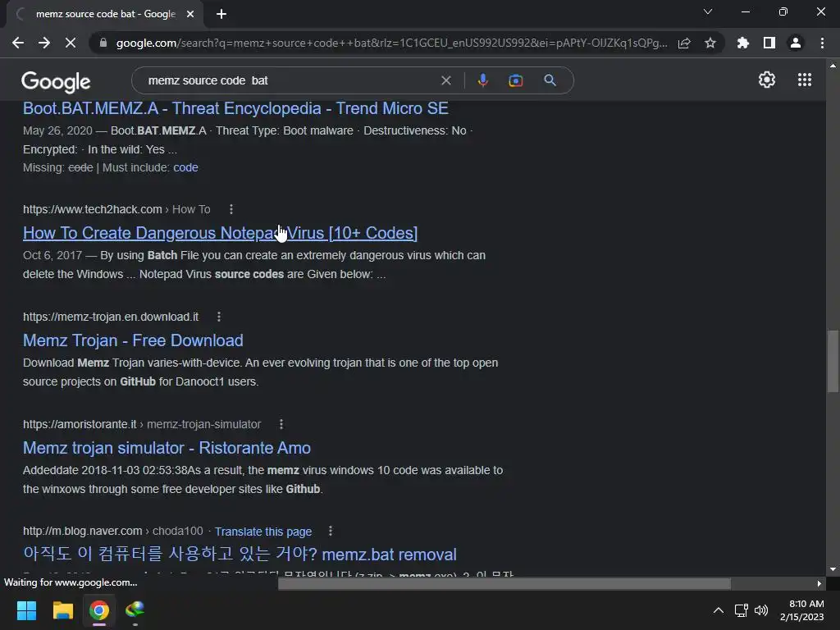Screen dimensions: 840x630
Task: Start voice search with microphone
Action: (x=482, y=80)
